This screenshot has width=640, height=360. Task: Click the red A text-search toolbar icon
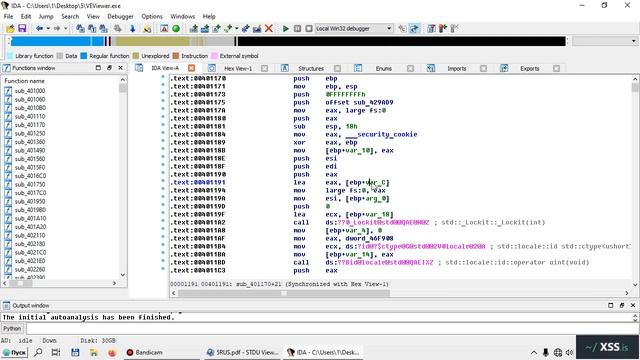point(164,29)
